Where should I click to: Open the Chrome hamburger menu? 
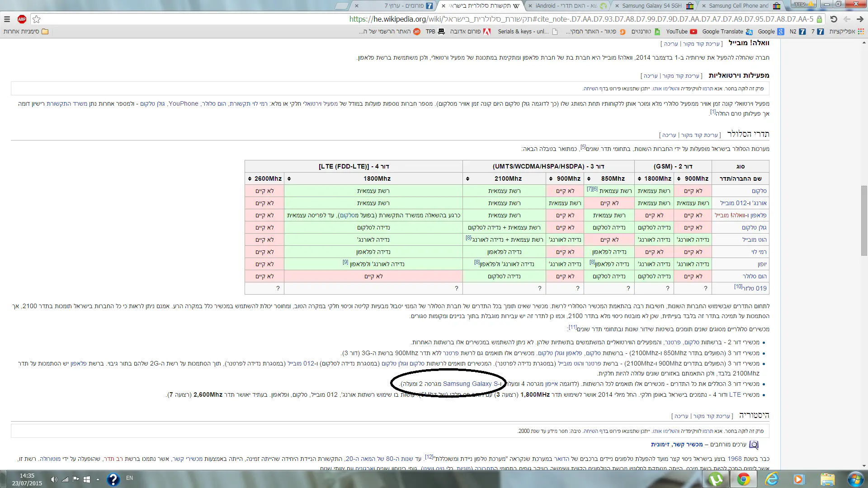7,19
